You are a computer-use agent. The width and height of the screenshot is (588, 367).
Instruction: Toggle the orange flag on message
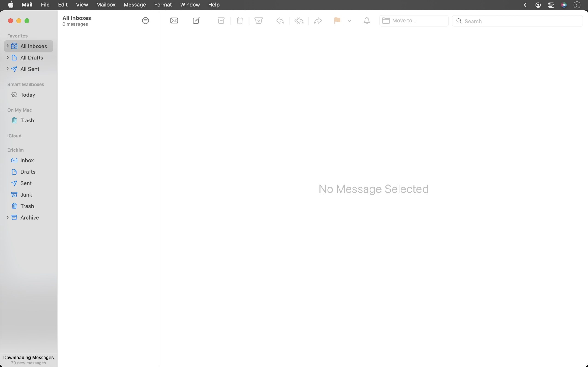pyautogui.click(x=337, y=21)
